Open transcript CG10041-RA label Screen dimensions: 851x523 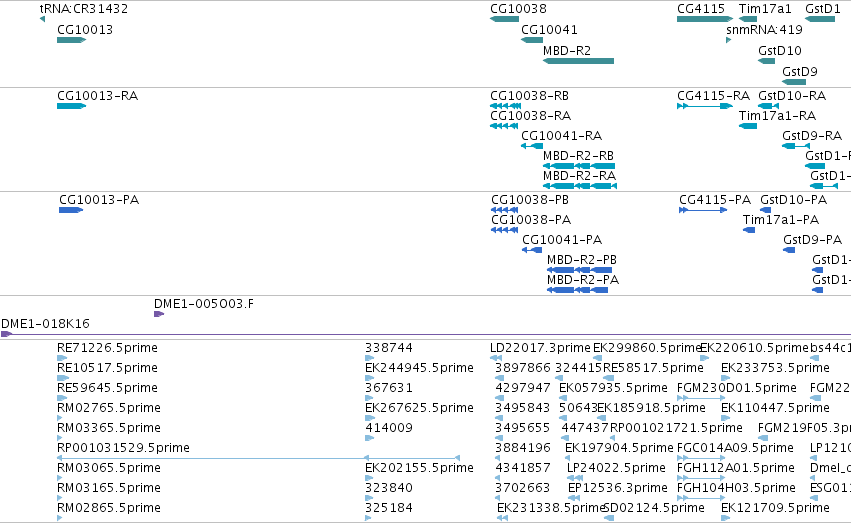(562, 136)
